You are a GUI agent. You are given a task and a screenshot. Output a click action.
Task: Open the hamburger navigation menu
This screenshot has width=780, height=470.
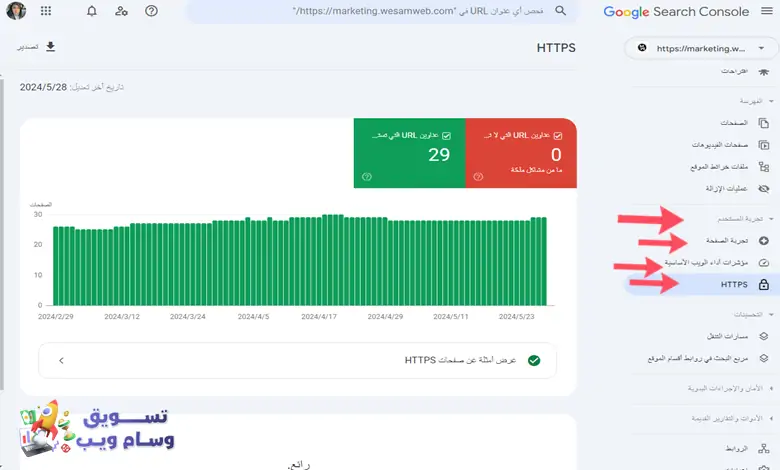(x=767, y=11)
